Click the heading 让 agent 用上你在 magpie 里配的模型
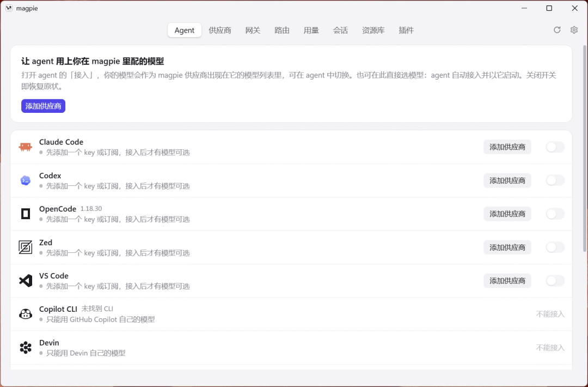The height and width of the screenshot is (387, 588). (x=93, y=61)
